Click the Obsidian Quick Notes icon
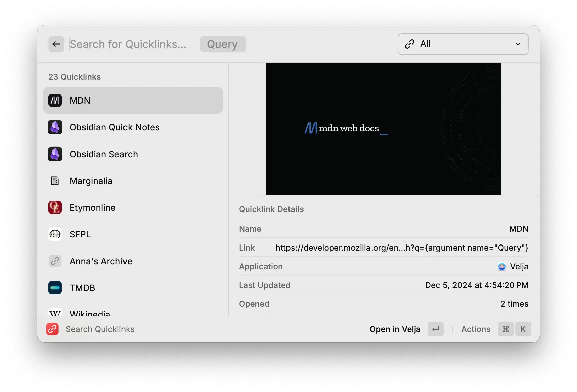The image size is (577, 392). click(55, 127)
